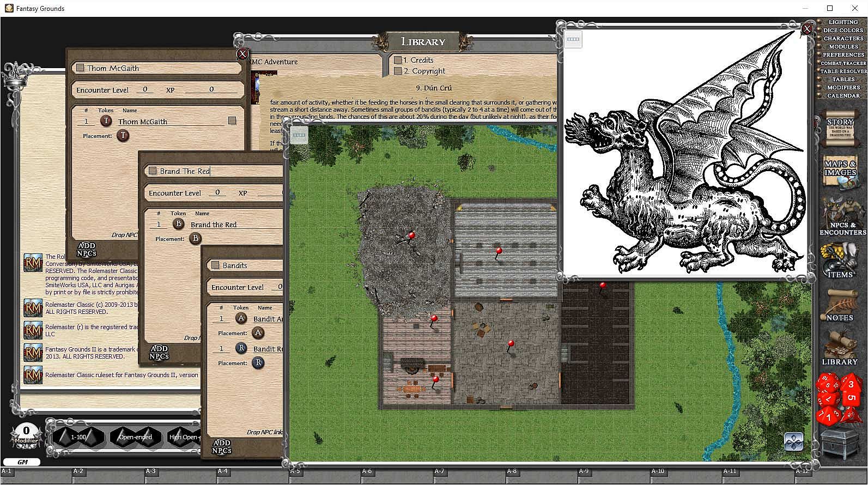
Task: Click the RM icon beside 'Rolemaster (r) is the registered'
Action: click(33, 330)
